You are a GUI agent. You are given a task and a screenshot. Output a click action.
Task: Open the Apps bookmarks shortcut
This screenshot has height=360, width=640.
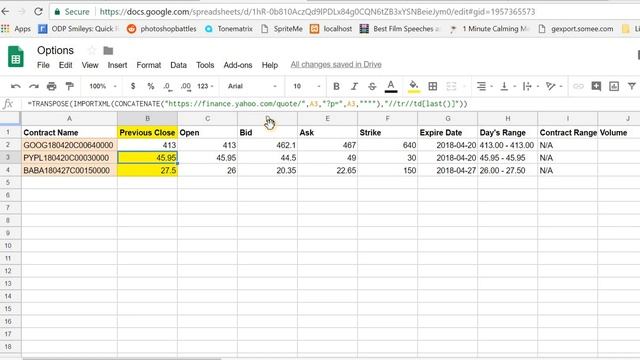[x=16, y=29]
